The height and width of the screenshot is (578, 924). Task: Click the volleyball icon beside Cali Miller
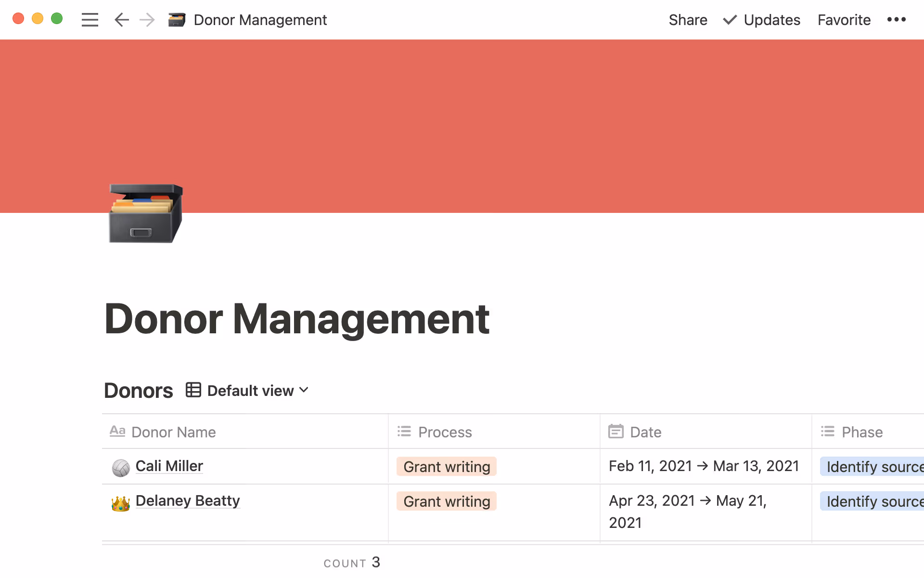click(x=120, y=467)
